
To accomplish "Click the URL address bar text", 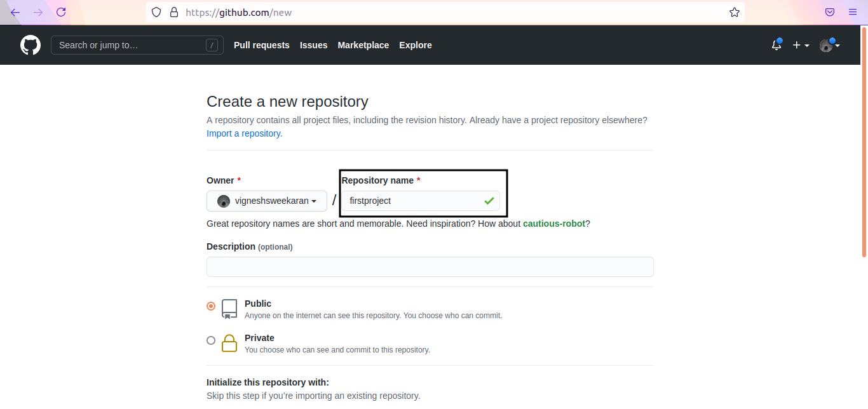I will 239,12.
